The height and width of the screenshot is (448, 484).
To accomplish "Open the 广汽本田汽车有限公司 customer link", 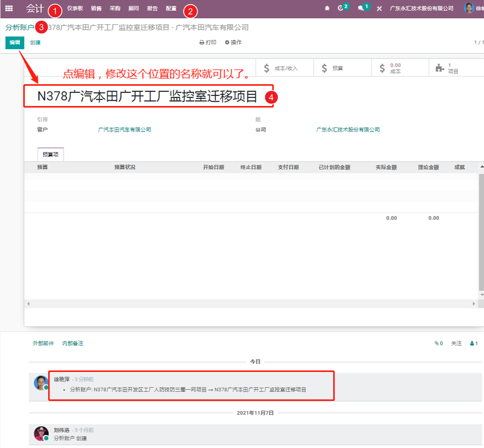I will pyautogui.click(x=124, y=130).
